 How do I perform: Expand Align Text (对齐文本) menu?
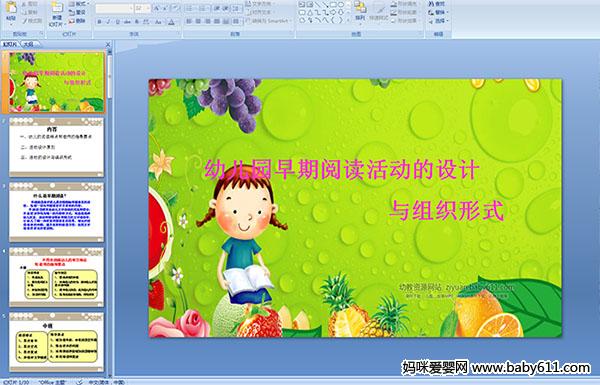[260, 12]
